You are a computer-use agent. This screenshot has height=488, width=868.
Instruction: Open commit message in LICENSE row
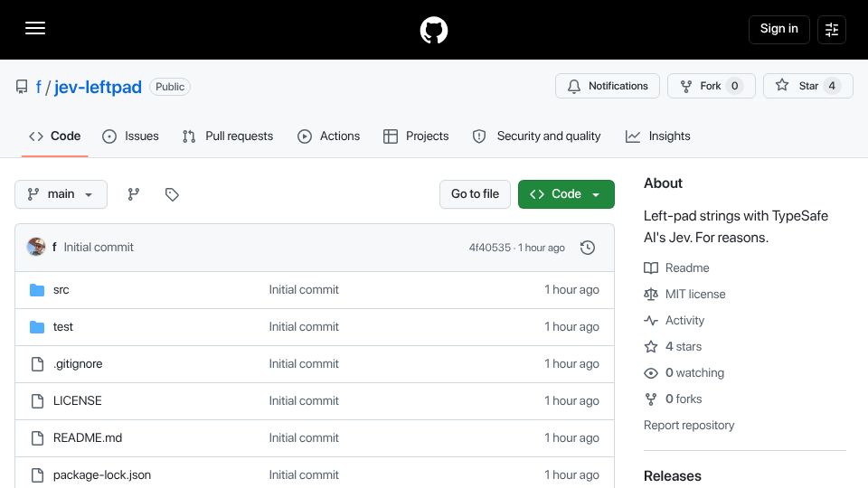click(x=304, y=401)
